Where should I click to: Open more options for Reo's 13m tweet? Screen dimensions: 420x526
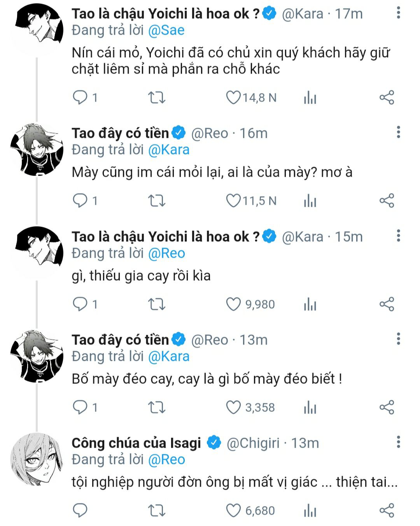pyautogui.click(x=398, y=339)
